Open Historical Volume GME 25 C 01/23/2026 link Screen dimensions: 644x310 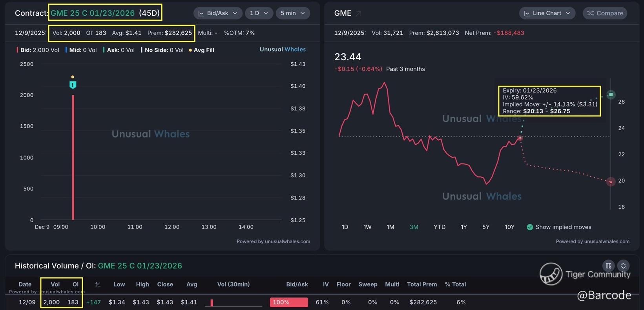pos(140,266)
